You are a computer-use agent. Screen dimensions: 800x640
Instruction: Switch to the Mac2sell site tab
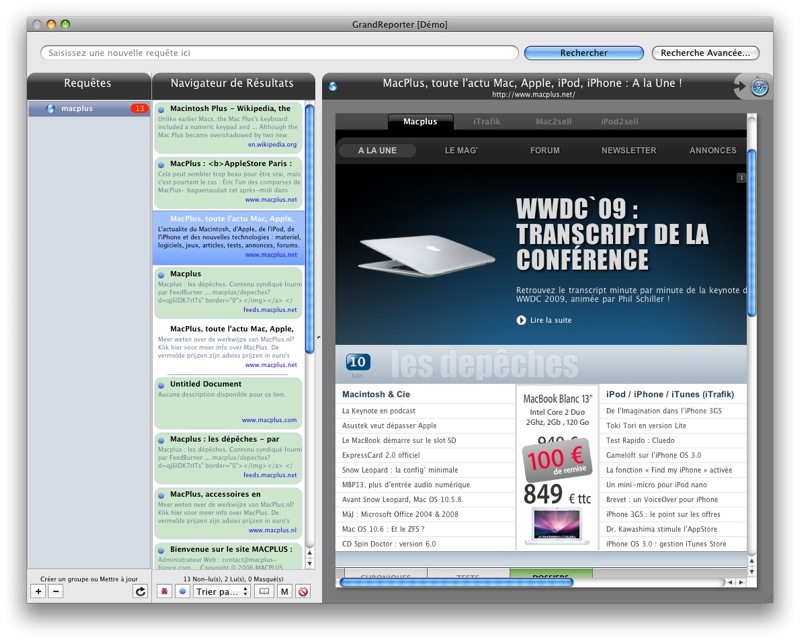[553, 121]
